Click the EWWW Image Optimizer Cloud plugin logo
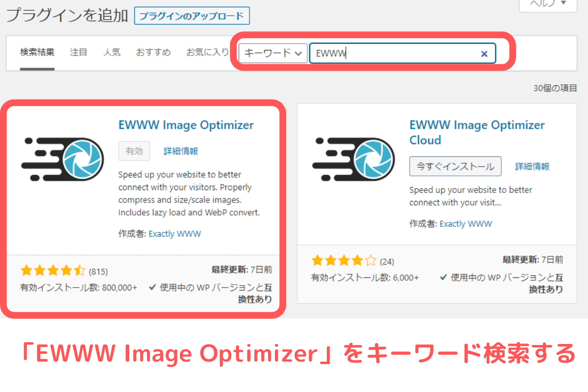This screenshot has width=588, height=392. (353, 160)
